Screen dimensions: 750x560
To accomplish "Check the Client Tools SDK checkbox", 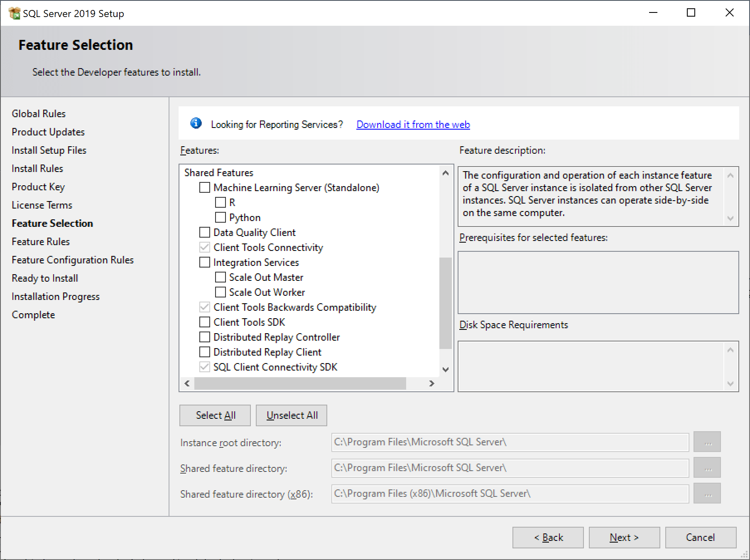I will (205, 322).
